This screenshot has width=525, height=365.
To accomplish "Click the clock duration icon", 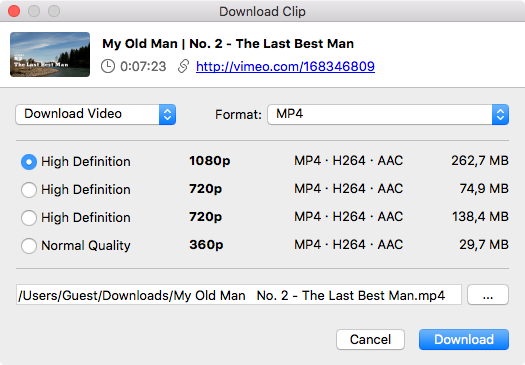I will (x=108, y=66).
